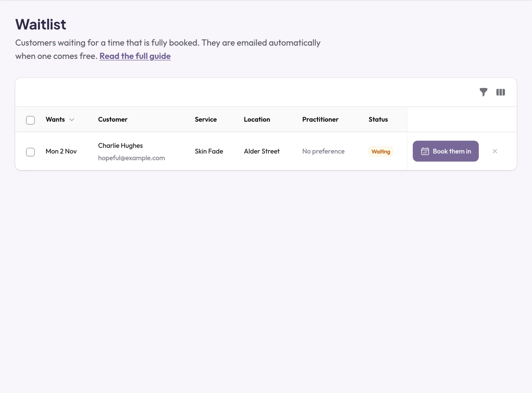532x393 pixels.
Task: Click the Location column header
Action: click(x=257, y=119)
